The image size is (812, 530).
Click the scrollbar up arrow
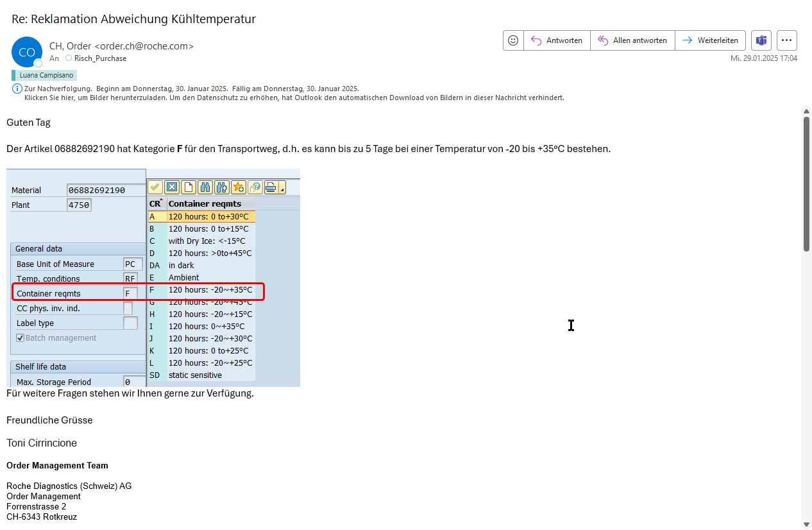806,112
